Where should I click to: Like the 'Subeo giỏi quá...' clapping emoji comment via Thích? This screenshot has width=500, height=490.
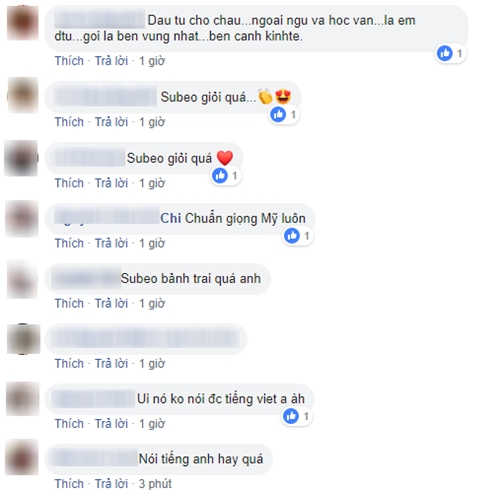tap(69, 122)
